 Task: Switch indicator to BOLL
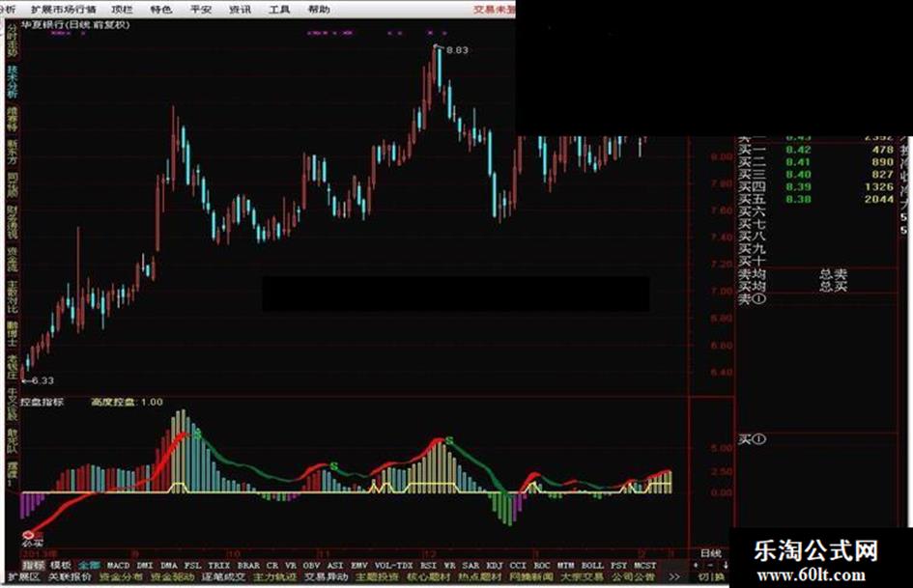pos(592,565)
